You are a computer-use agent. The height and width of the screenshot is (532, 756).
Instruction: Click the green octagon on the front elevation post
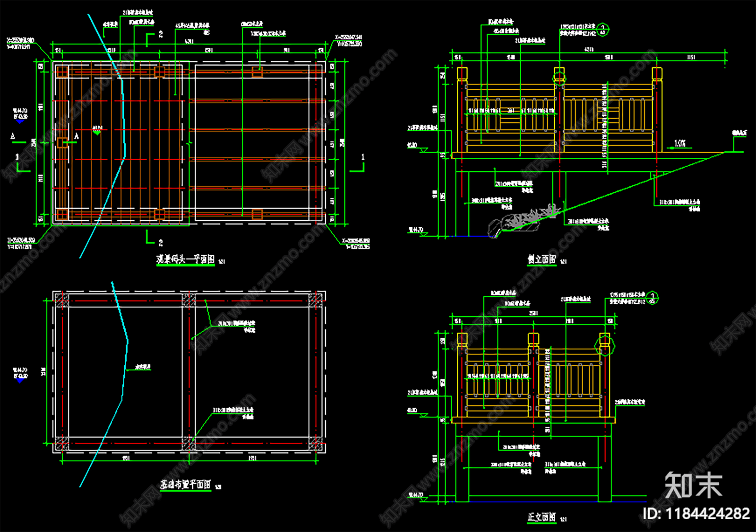coord(605,344)
